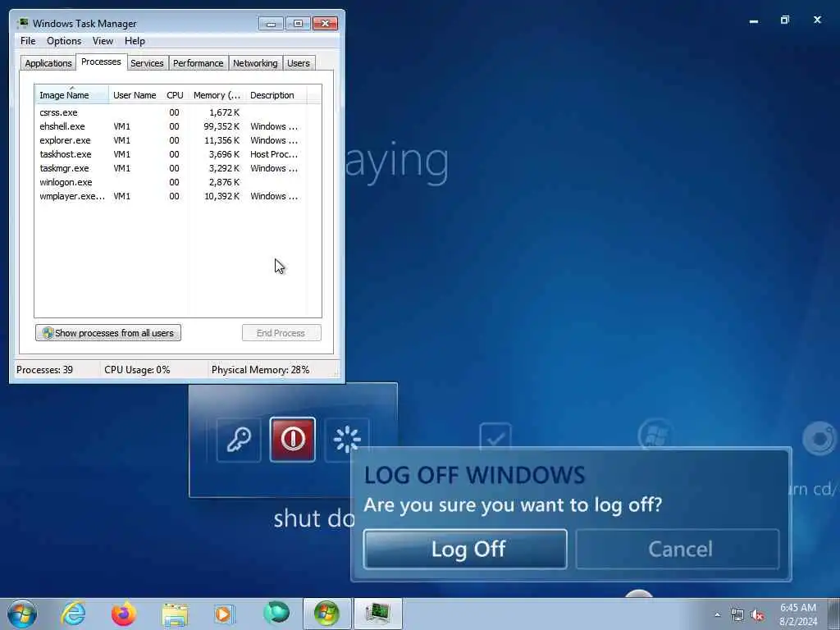Restore down the Media Center window
Image resolution: width=840 pixels, height=630 pixels.
point(785,20)
